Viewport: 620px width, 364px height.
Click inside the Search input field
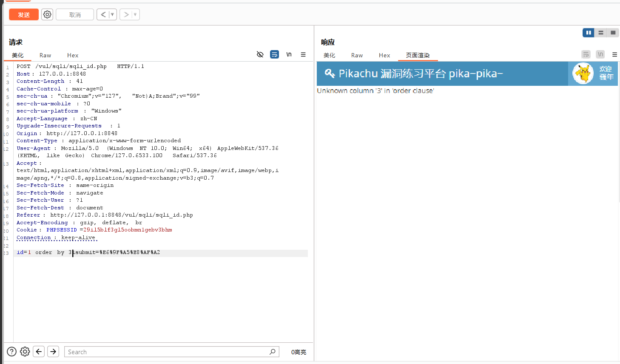click(166, 352)
